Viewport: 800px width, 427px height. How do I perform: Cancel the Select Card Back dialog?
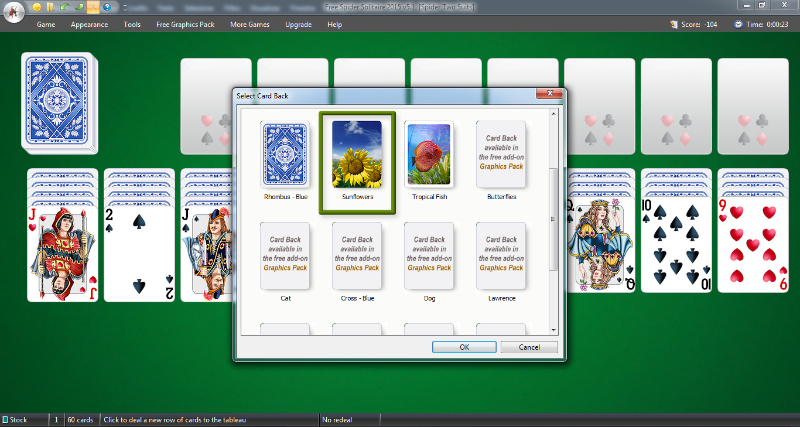pos(527,347)
